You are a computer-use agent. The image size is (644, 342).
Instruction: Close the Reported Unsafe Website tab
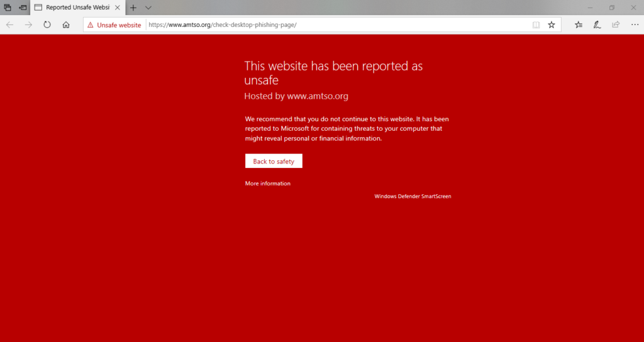(x=118, y=8)
